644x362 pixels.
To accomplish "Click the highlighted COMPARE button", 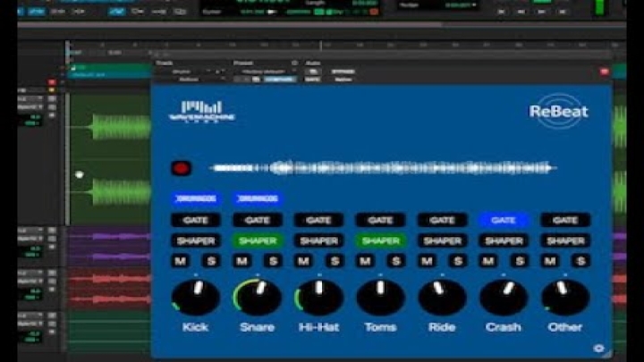I will click(x=279, y=80).
